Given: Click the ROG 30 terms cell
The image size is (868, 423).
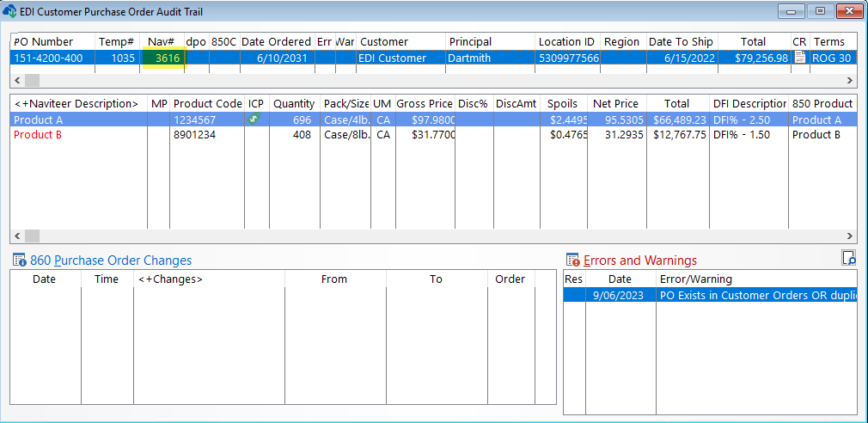Looking at the screenshot, I should (x=831, y=58).
